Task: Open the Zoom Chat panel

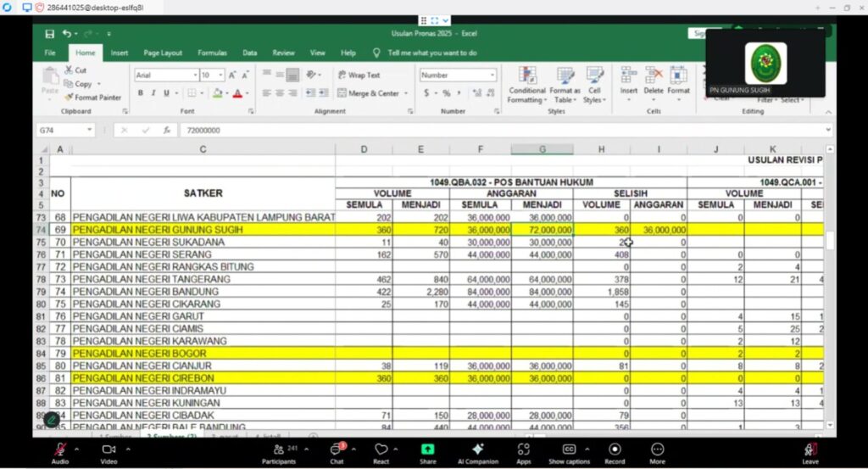Action: coord(337,450)
